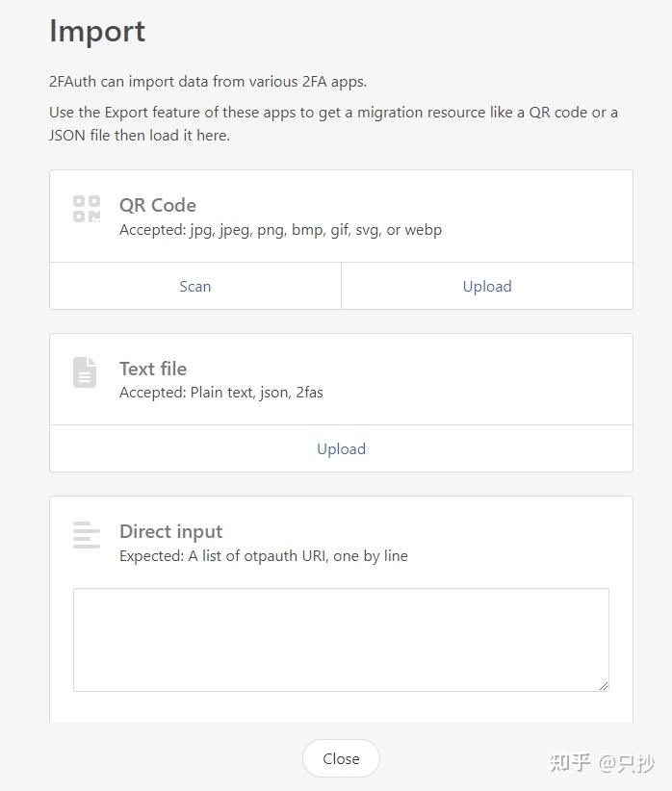Click the QR Code section header
The height and width of the screenshot is (791, 672).
click(157, 205)
